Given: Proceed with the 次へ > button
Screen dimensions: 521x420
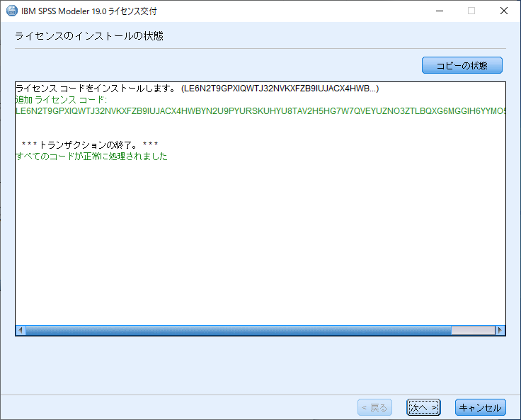Looking at the screenshot, I should click(423, 407).
